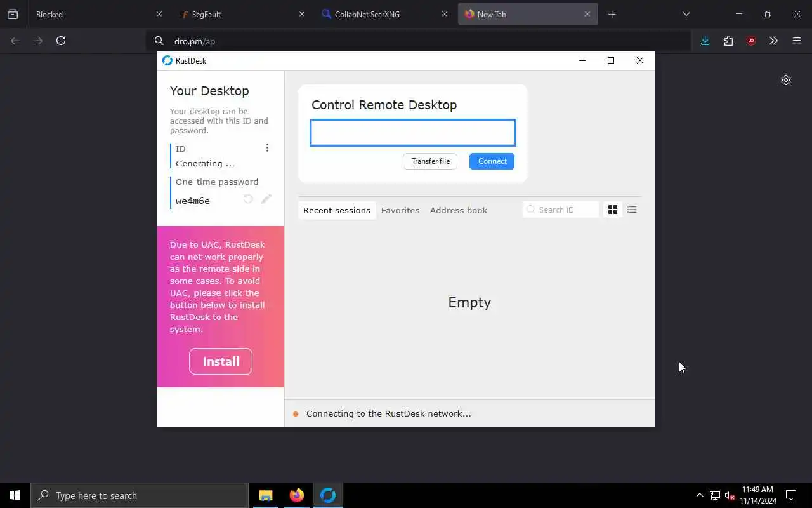Click the RustDesk logo in title bar
Viewport: 812px width, 508px height.
point(167,60)
